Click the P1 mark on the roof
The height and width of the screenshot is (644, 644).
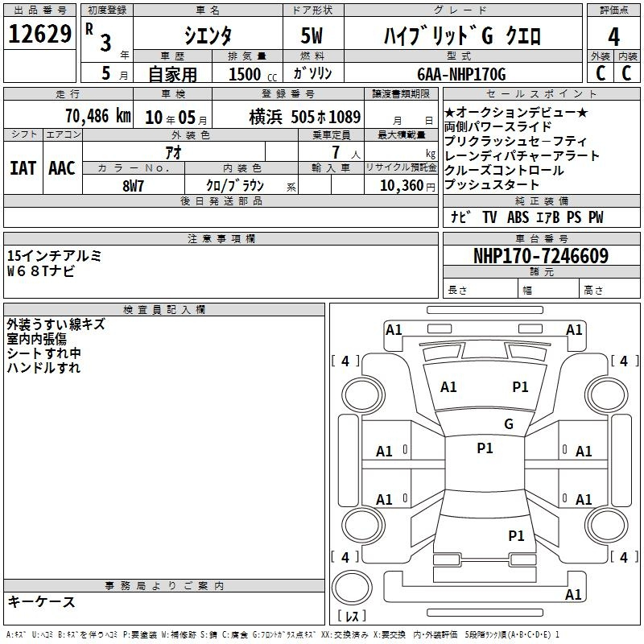pos(485,448)
